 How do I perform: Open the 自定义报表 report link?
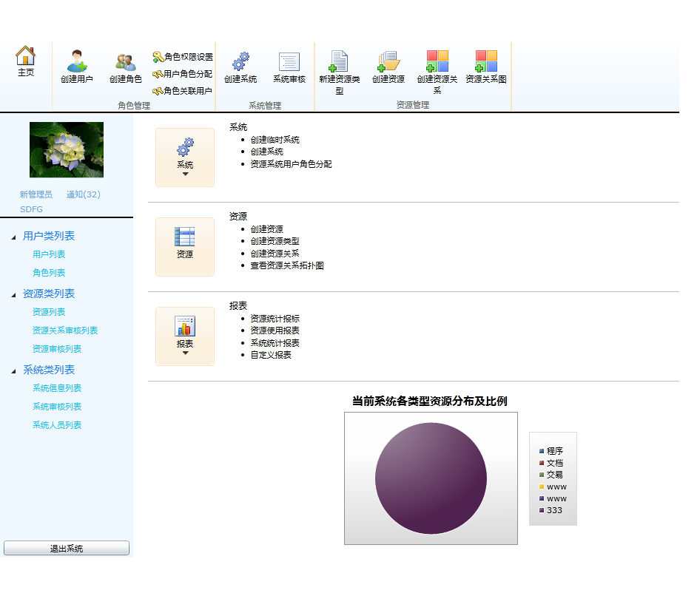click(271, 355)
